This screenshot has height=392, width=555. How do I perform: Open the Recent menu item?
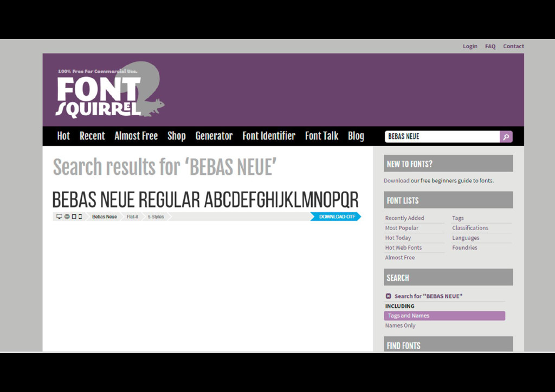tap(92, 136)
